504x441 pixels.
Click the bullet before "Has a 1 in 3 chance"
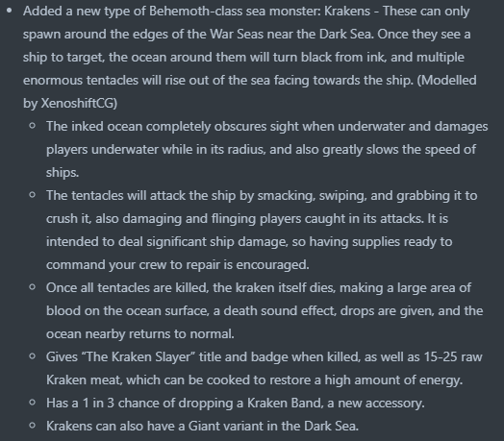[32, 403]
